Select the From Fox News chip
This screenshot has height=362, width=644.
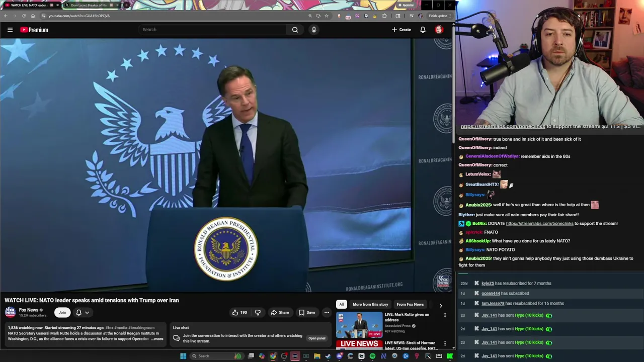410,304
